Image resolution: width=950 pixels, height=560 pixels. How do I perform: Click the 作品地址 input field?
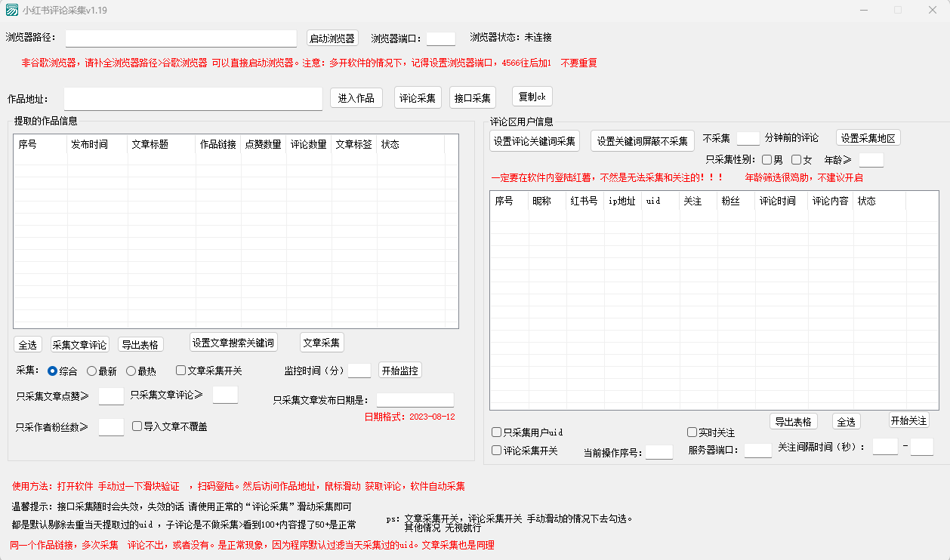pos(193,99)
